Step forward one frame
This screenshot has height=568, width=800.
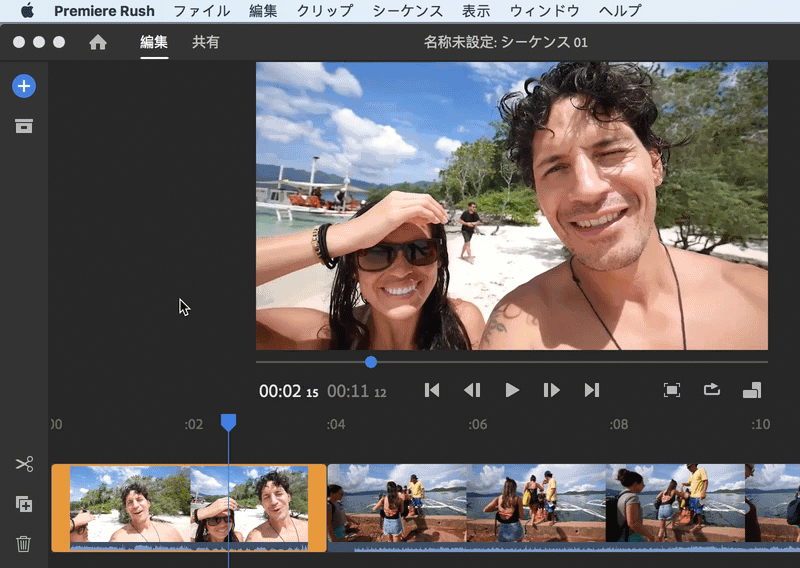[x=551, y=390]
